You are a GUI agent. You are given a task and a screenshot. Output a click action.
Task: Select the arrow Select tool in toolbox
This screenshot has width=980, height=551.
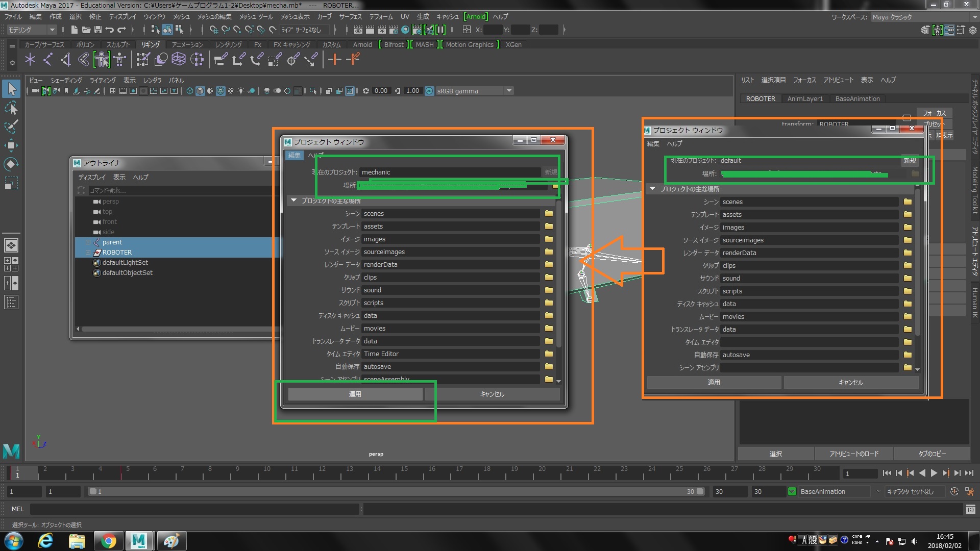click(x=11, y=89)
